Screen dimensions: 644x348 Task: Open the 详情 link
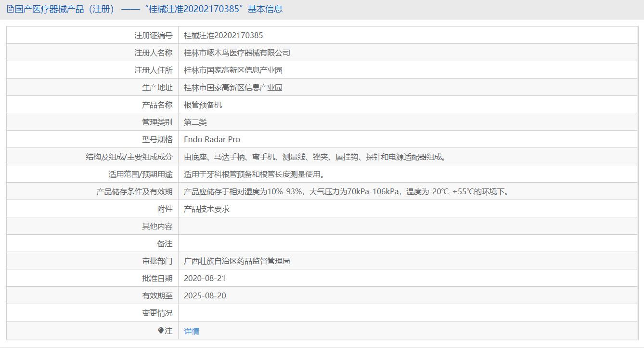coord(192,331)
